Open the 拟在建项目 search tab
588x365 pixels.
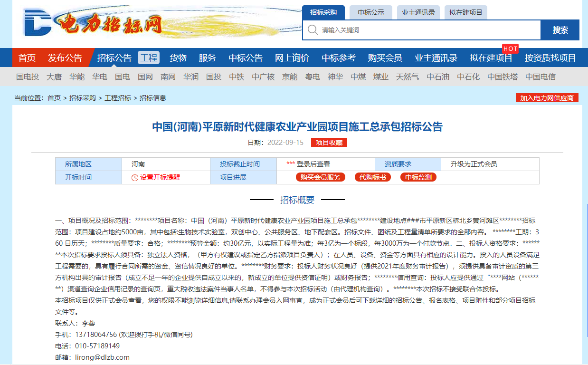click(466, 12)
